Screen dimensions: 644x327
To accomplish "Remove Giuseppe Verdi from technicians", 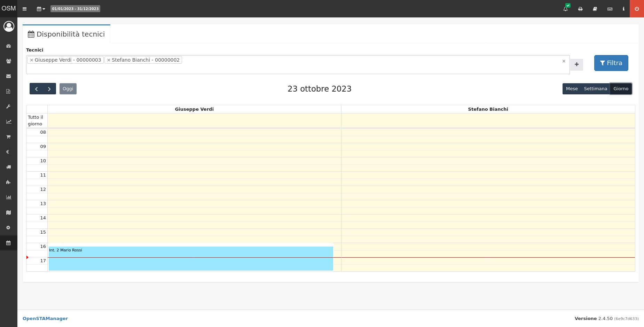I will coord(31,60).
